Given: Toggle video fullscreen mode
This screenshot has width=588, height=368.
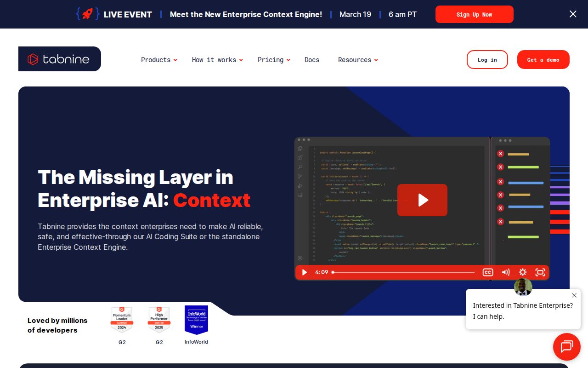Looking at the screenshot, I should pos(540,272).
